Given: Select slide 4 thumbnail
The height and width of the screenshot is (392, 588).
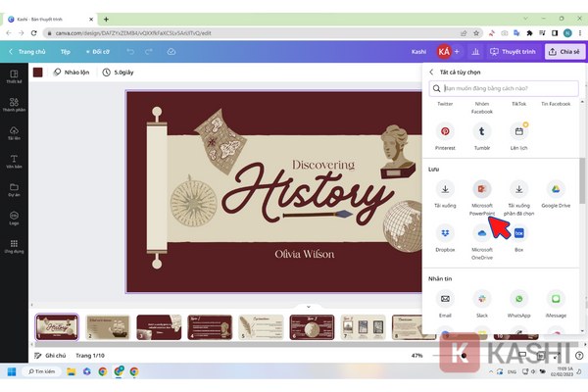Looking at the screenshot, I should 210,327.
